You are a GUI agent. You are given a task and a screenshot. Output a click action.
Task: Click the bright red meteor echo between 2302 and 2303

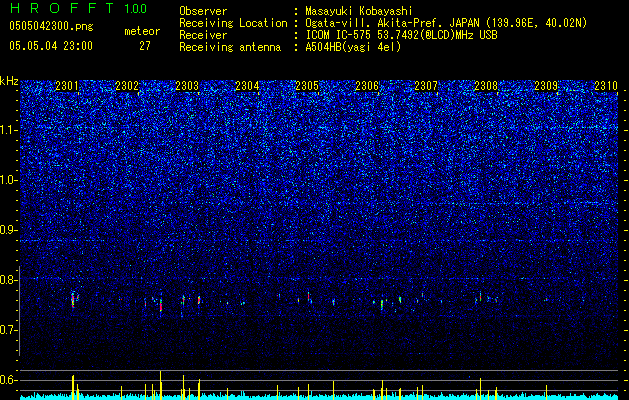coord(161,306)
